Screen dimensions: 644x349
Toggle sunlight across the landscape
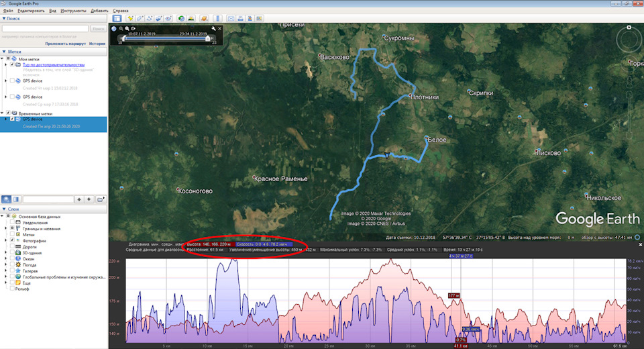pyautogui.click(x=191, y=19)
